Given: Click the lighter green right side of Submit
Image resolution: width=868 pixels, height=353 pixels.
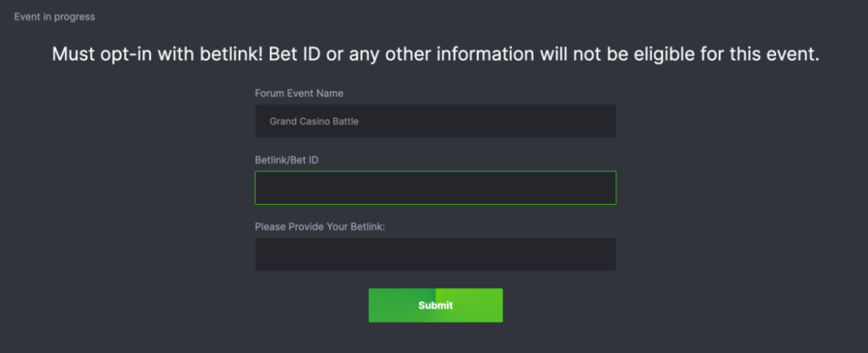Looking at the screenshot, I should tap(479, 305).
